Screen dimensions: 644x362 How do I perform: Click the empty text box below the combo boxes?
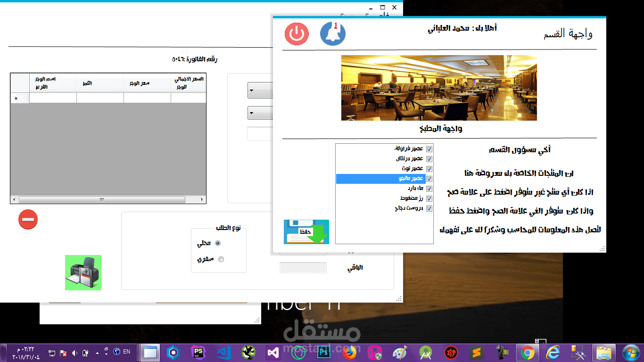point(260,133)
